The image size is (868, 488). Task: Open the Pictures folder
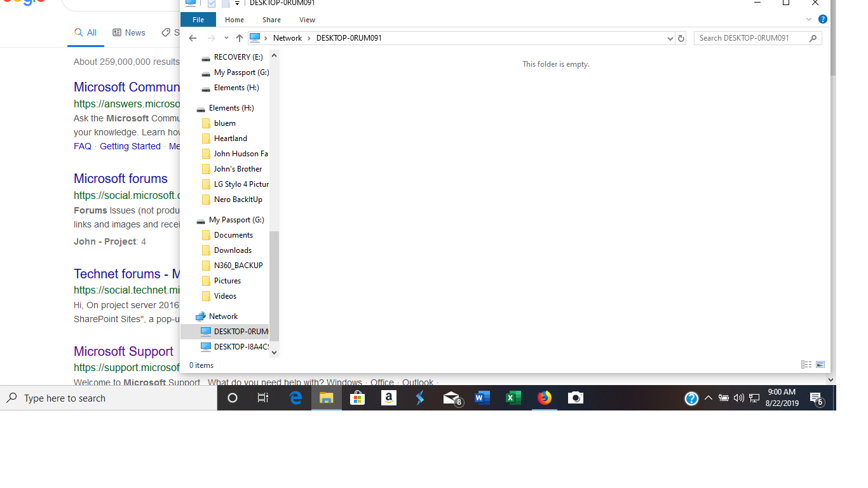pyautogui.click(x=220, y=281)
